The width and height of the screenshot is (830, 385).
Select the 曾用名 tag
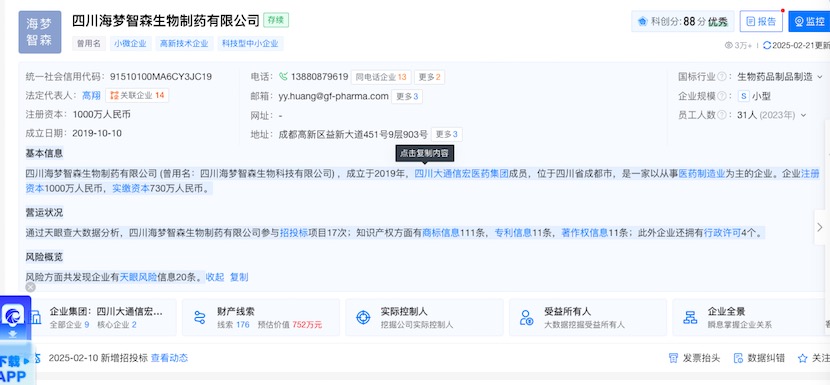pos(88,44)
